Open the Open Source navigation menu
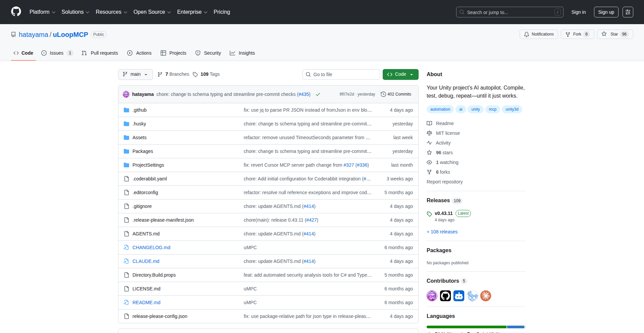Image resolution: width=644 pixels, height=333 pixels. [152, 12]
